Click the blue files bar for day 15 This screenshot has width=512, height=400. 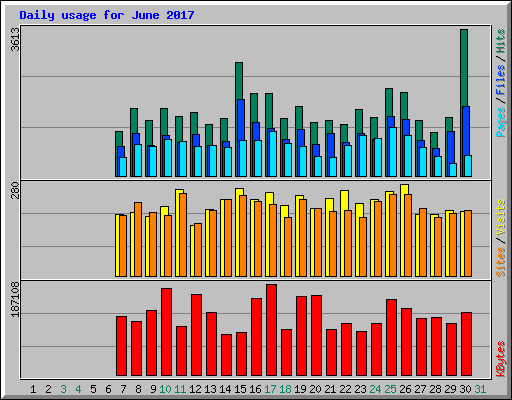(241, 120)
